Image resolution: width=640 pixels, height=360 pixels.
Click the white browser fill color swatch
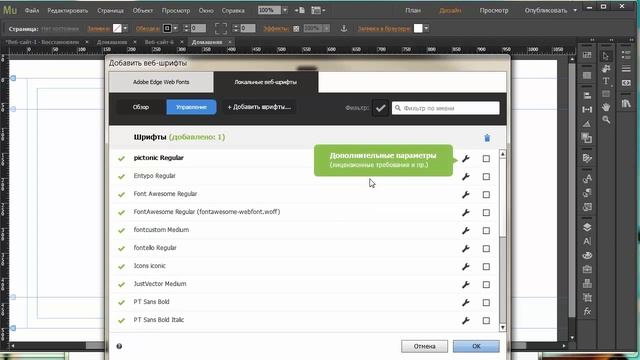(x=418, y=28)
